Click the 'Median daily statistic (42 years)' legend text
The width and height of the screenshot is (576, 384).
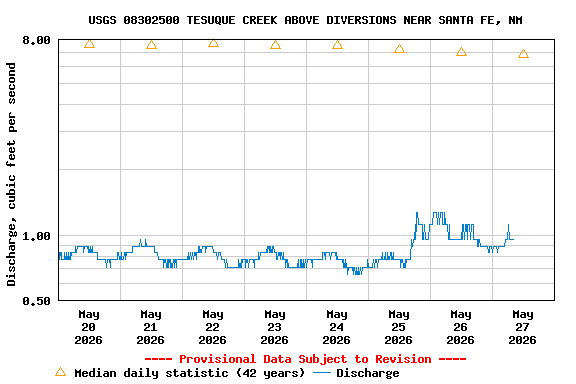coord(190,373)
